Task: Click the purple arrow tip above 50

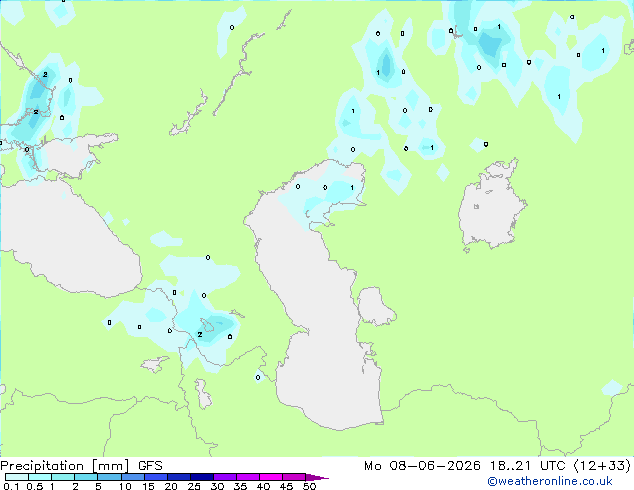Action: click(317, 477)
